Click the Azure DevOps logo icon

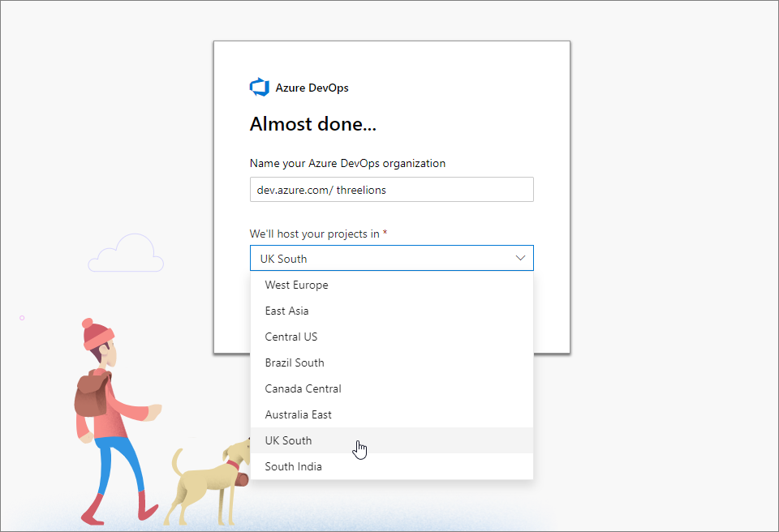click(x=260, y=88)
